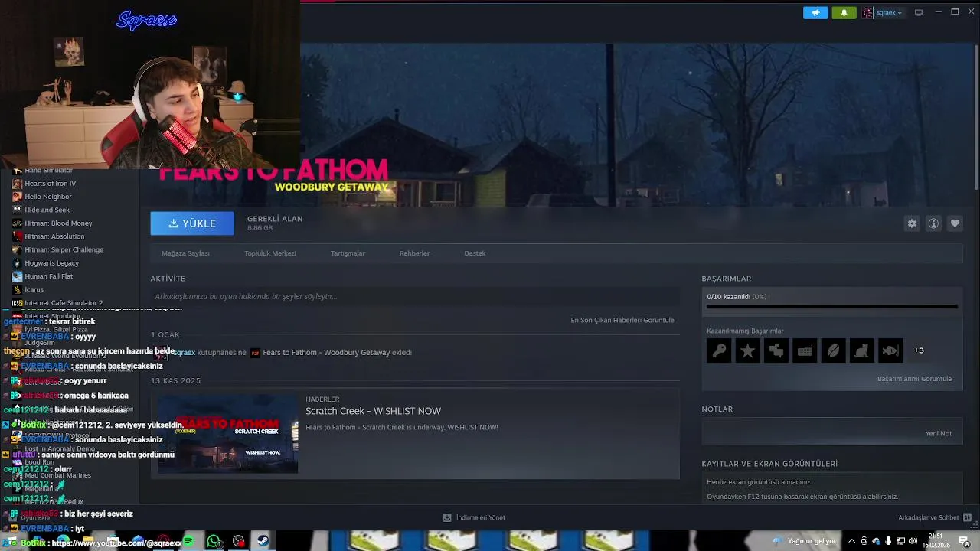Show hidden system tray icons chevron
The width and height of the screenshot is (980, 551).
[x=851, y=541]
